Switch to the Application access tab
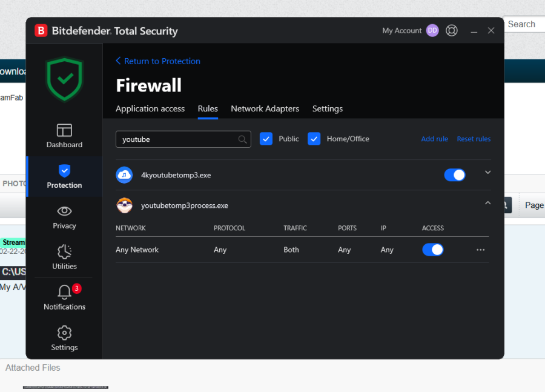The width and height of the screenshot is (545, 392). click(x=150, y=109)
